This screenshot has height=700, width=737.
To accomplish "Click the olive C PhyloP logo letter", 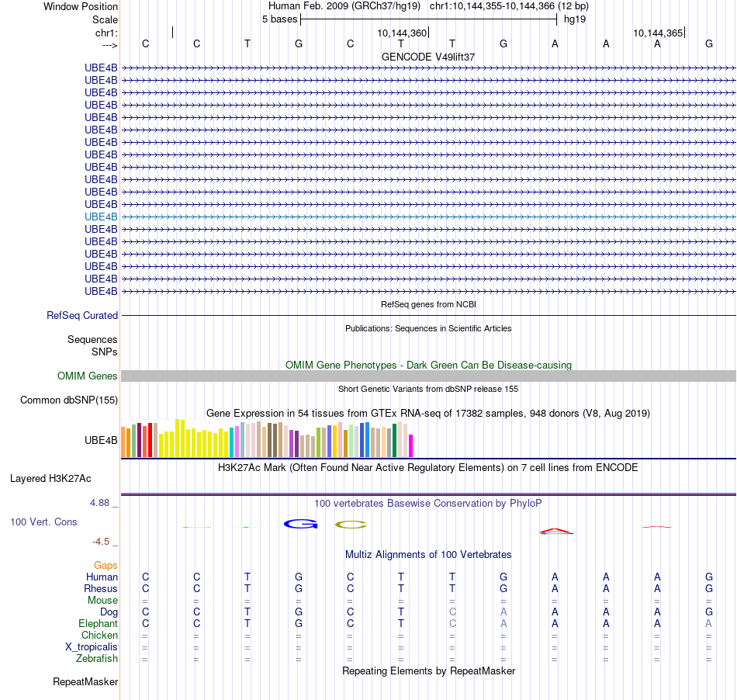I will tap(351, 525).
